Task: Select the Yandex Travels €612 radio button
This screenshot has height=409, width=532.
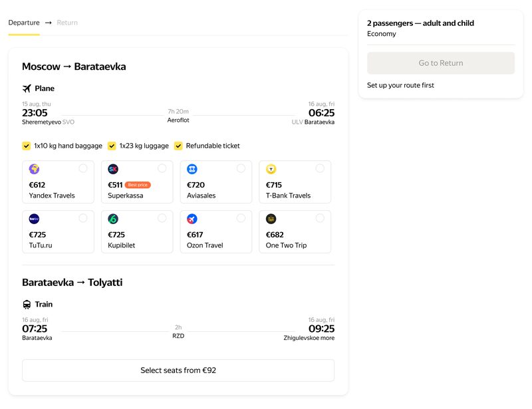Action: 82,168
